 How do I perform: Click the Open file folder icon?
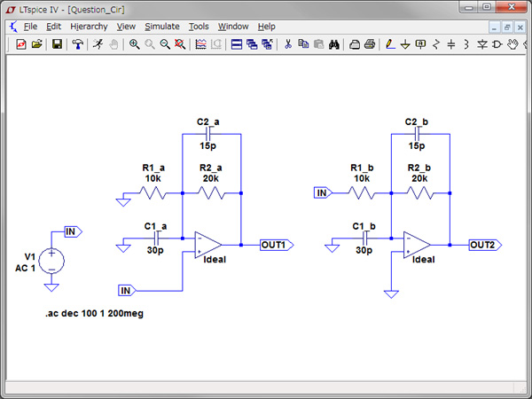click(x=37, y=44)
